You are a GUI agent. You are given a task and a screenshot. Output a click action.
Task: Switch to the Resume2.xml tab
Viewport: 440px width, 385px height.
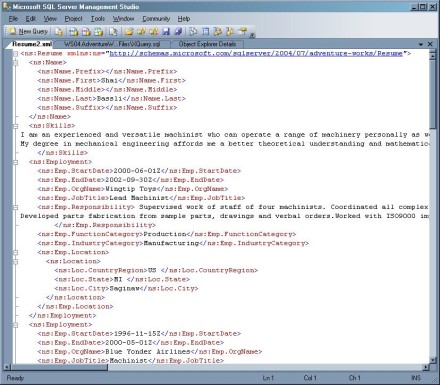click(32, 44)
